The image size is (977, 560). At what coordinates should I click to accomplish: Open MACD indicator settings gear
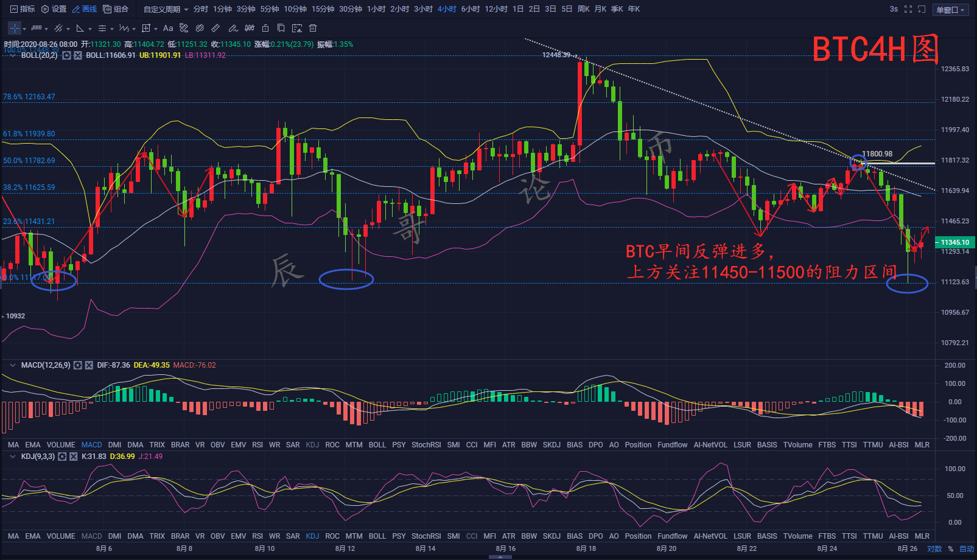click(x=78, y=365)
